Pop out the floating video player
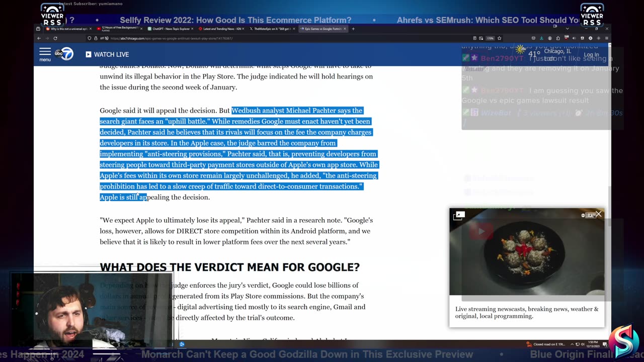The image size is (644, 362). point(458,216)
